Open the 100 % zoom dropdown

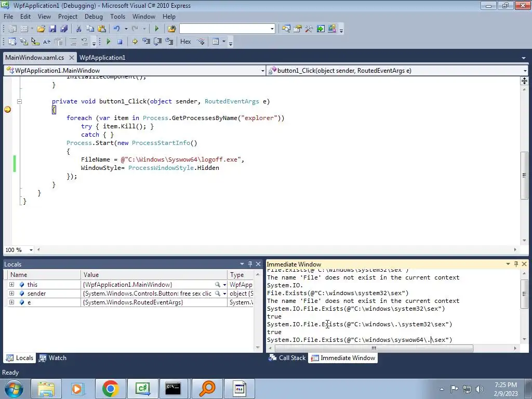(x=31, y=250)
